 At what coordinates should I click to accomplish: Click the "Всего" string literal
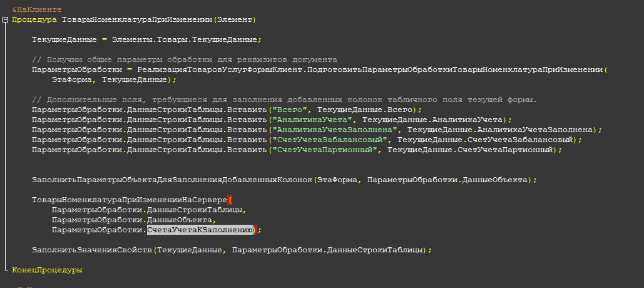(x=290, y=110)
